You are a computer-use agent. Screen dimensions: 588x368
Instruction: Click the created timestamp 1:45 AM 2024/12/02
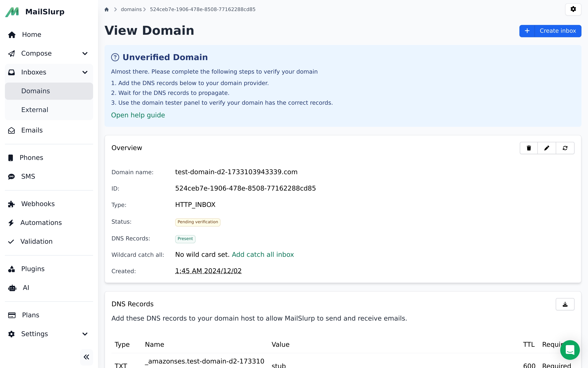[x=208, y=271]
